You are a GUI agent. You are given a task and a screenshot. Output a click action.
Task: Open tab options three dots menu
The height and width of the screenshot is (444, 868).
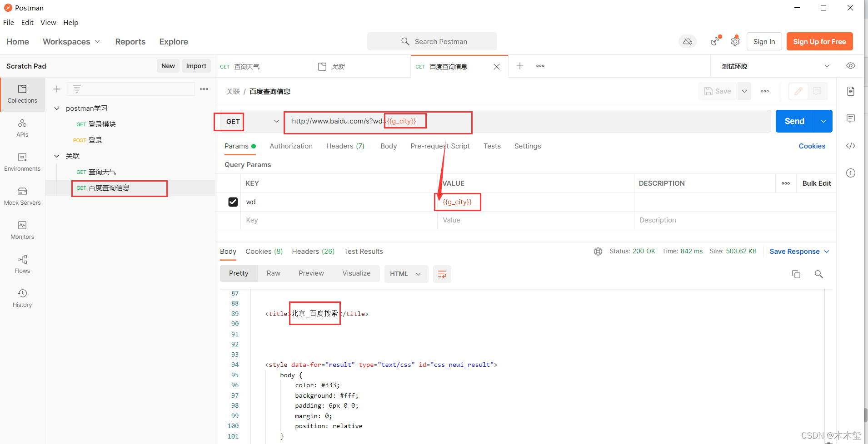540,66
